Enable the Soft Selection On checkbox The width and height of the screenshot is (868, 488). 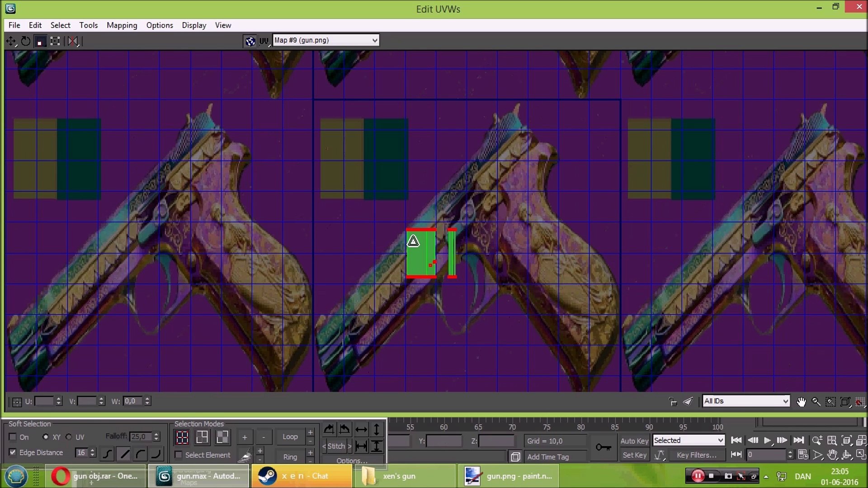point(13,437)
